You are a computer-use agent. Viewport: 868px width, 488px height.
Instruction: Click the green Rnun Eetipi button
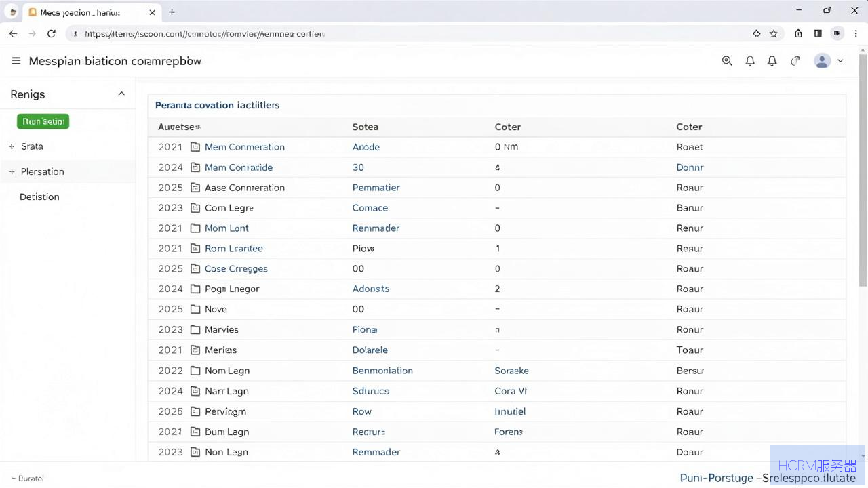[x=43, y=121]
